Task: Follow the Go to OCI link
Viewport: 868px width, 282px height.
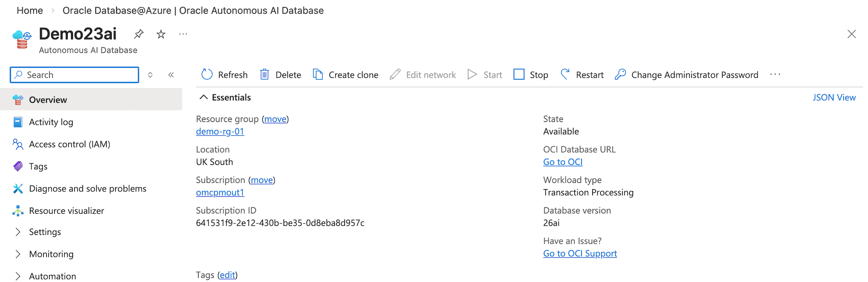Action: [x=563, y=162]
